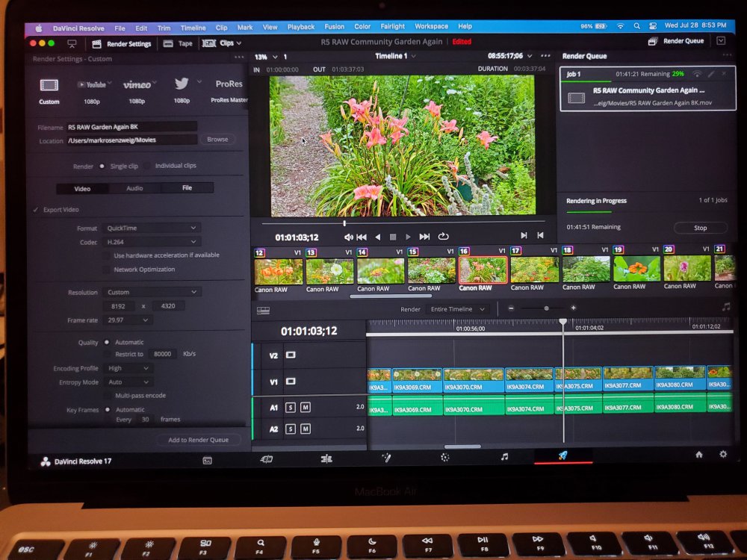
Task: Open the Apple menu
Action: (x=39, y=28)
